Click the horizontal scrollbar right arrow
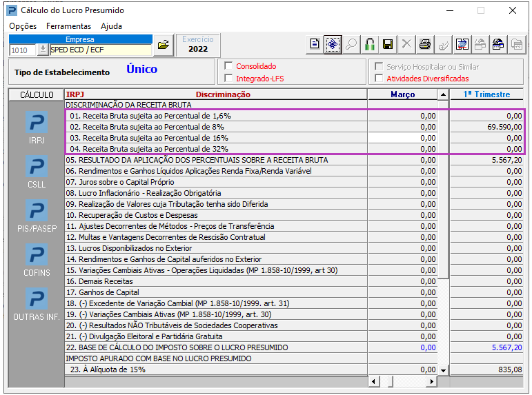This screenshot has width=532, height=395. pyautogui.click(x=431, y=382)
